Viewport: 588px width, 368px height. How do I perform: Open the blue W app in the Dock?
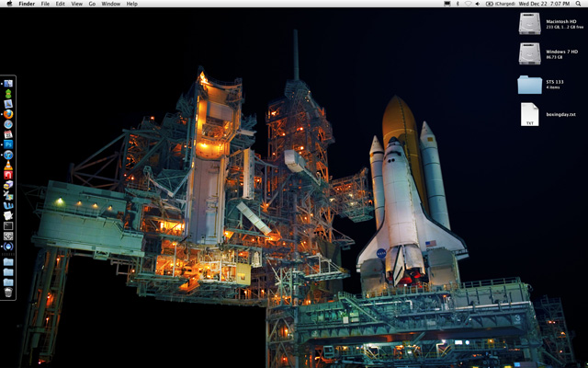coord(8,205)
